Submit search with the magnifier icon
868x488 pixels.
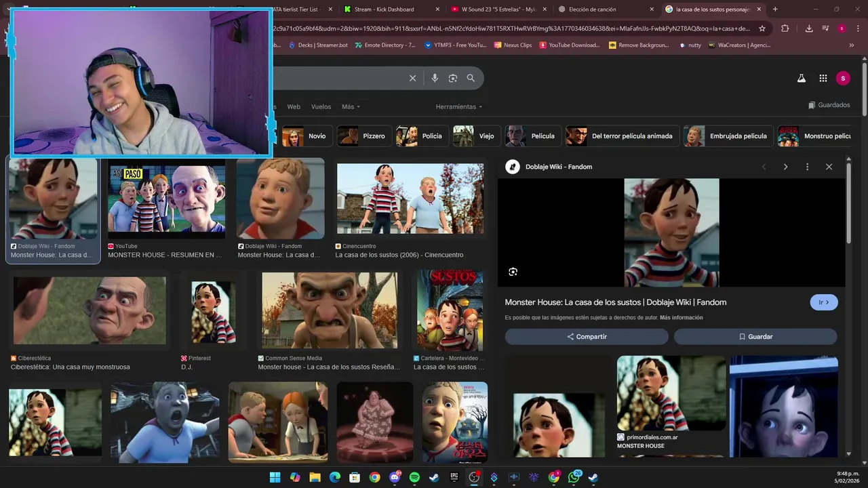471,78
